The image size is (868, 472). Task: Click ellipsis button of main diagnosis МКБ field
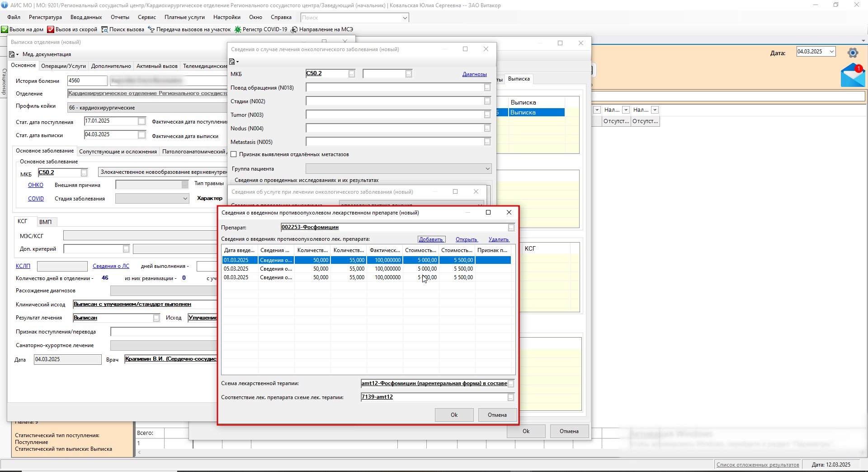click(84, 173)
